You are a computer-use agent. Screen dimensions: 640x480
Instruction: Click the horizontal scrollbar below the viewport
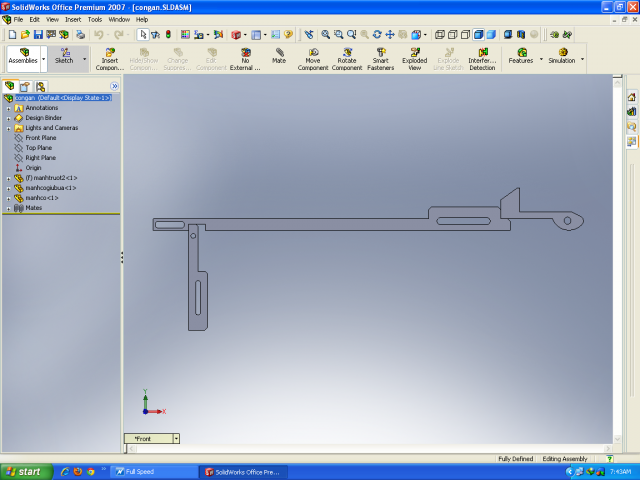click(x=368, y=449)
